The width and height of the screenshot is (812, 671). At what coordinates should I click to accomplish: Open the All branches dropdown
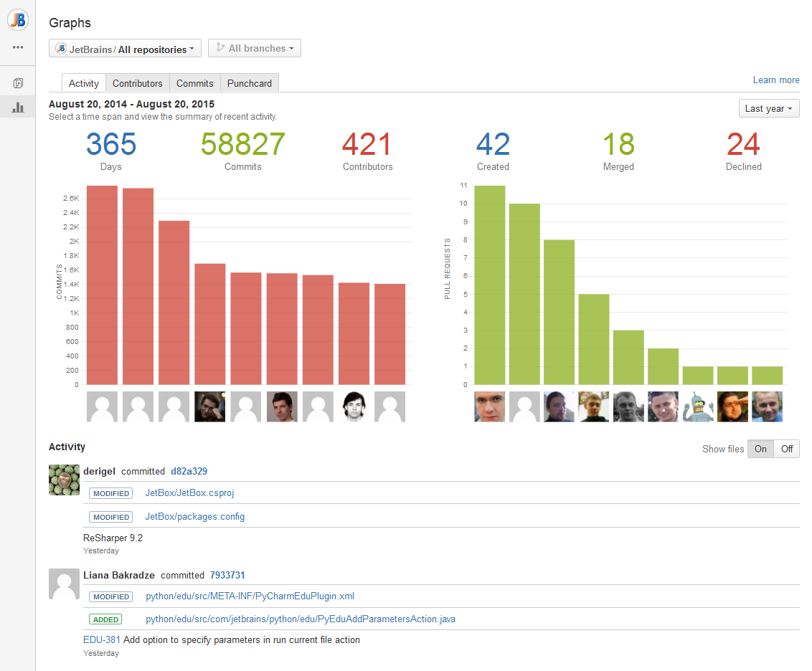tap(255, 49)
